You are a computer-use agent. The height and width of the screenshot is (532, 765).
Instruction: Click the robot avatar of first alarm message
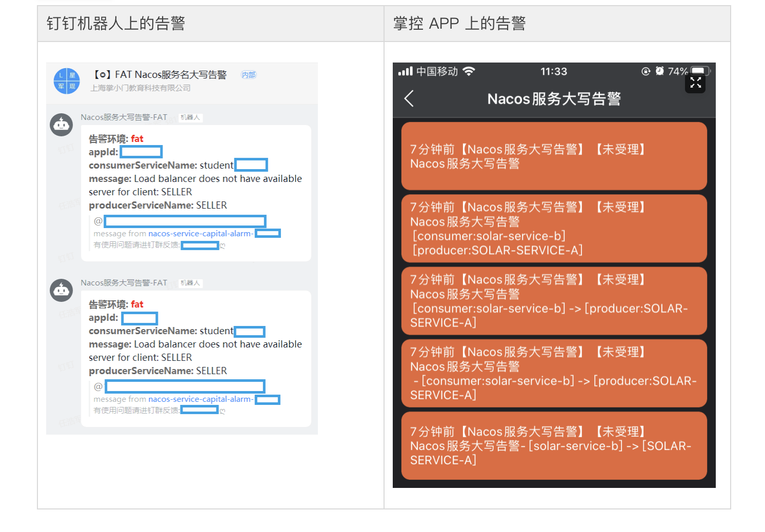click(61, 125)
